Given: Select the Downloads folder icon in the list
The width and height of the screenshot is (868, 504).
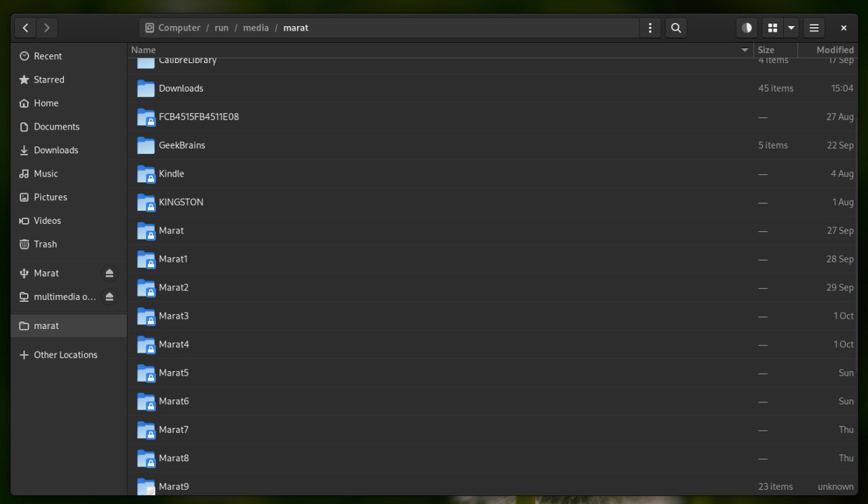Looking at the screenshot, I should click(146, 89).
